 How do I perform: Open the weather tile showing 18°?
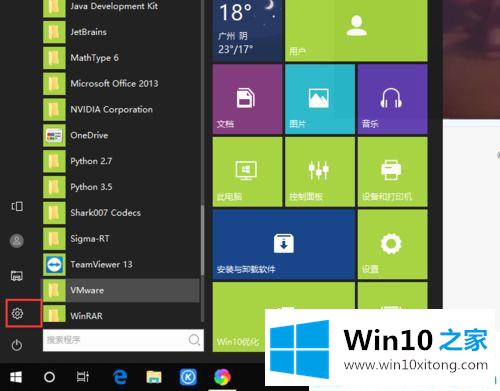coord(247,31)
